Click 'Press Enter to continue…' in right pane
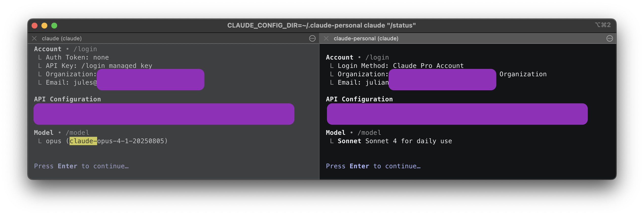 (x=373, y=166)
